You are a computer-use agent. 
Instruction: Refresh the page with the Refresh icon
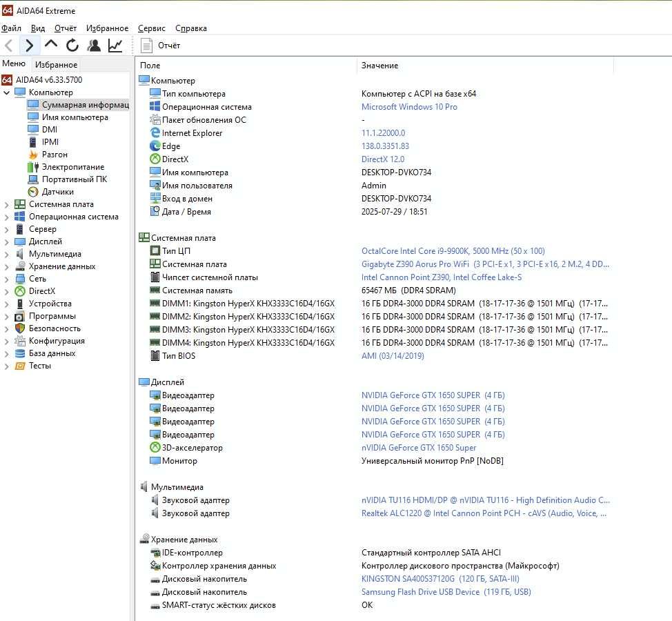72,45
